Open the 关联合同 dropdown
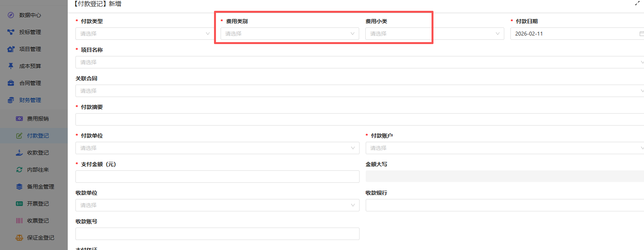This screenshot has width=644, height=250. pyautogui.click(x=360, y=91)
